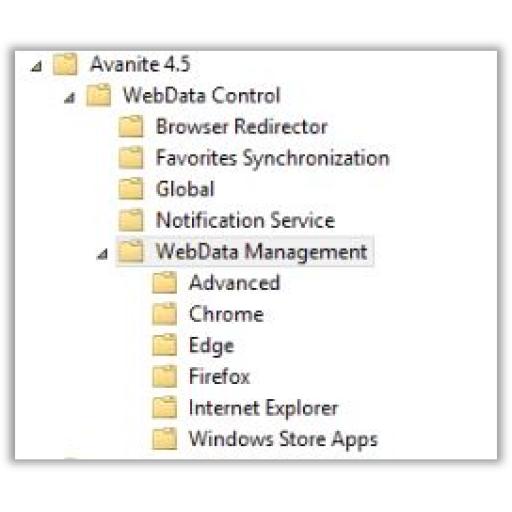Image resolution: width=512 pixels, height=512 pixels.
Task: Collapse the WebData Management node arrow
Action: [x=102, y=254]
